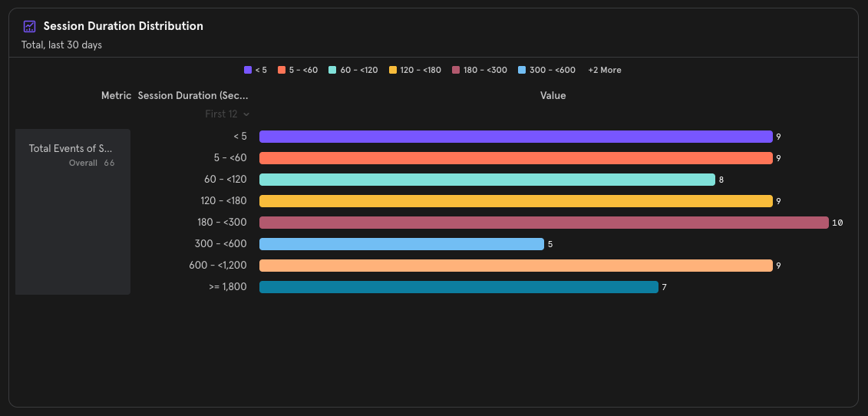This screenshot has height=416, width=868.
Task: Toggle the '5 - <60' legend item
Action: pos(298,70)
